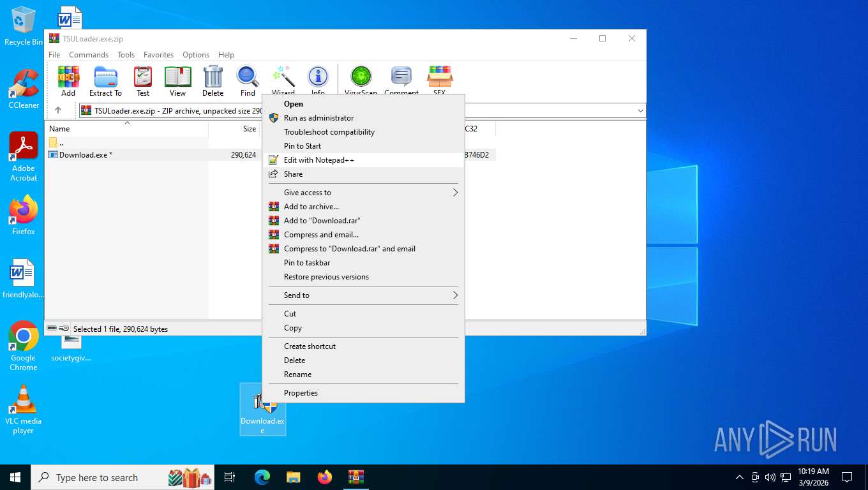Choose Create shortcut
The width and height of the screenshot is (868, 490).
click(x=363, y=346)
